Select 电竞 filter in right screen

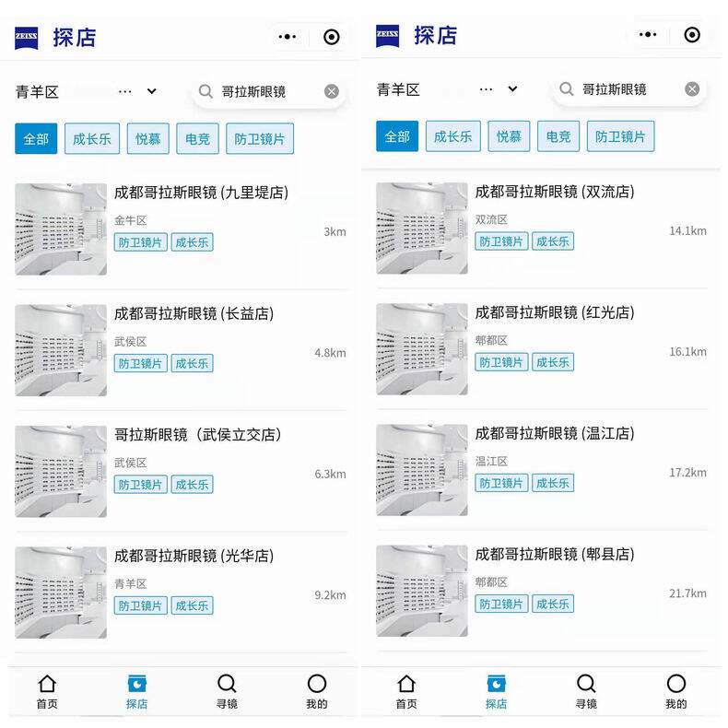click(558, 136)
